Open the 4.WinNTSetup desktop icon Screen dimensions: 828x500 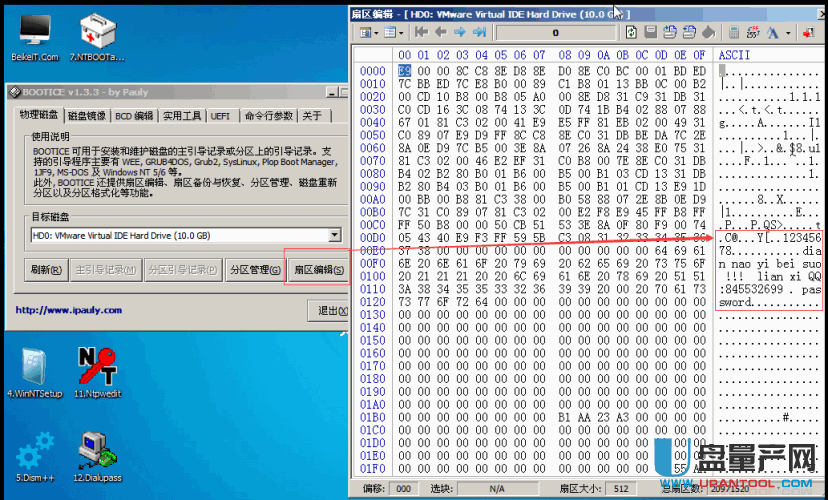coord(35,372)
